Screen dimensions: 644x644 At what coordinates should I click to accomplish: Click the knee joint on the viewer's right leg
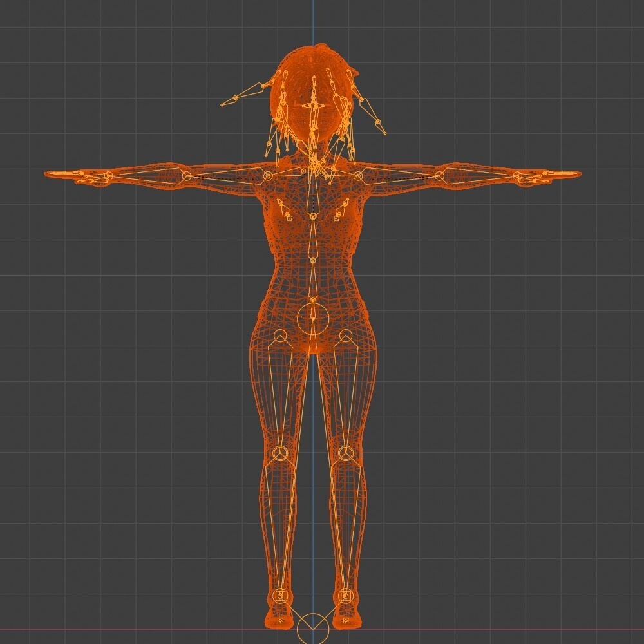(346, 453)
